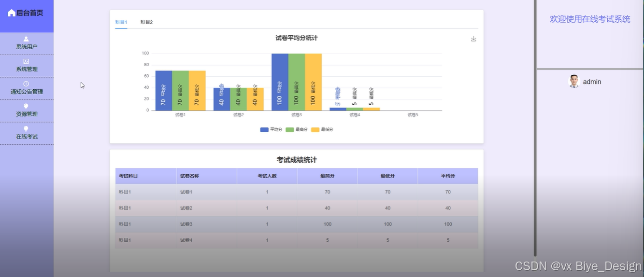Viewport: 644px width, 277px height.
Task: Click the pin icon above 资源管理
Action: tap(26, 106)
